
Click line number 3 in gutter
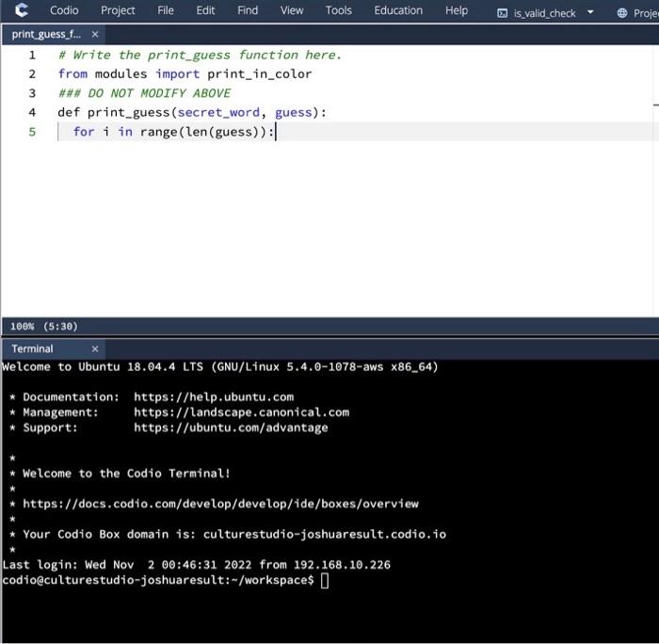32,93
